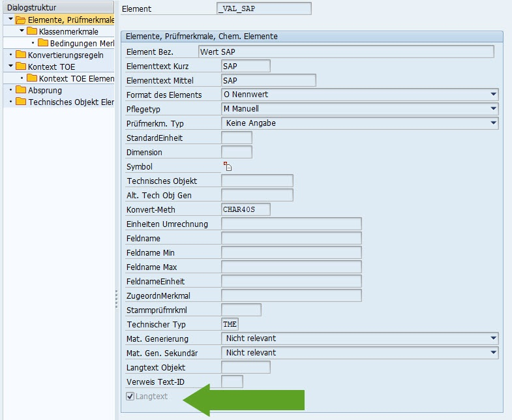Click the Konvert-Meth input field
This screenshot has height=420, width=512.
(245, 209)
